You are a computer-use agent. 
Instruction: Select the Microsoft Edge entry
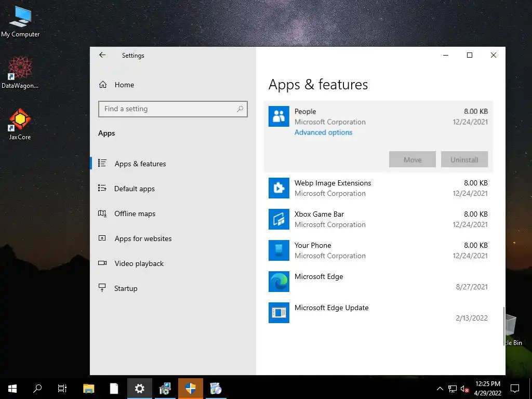[x=378, y=282]
